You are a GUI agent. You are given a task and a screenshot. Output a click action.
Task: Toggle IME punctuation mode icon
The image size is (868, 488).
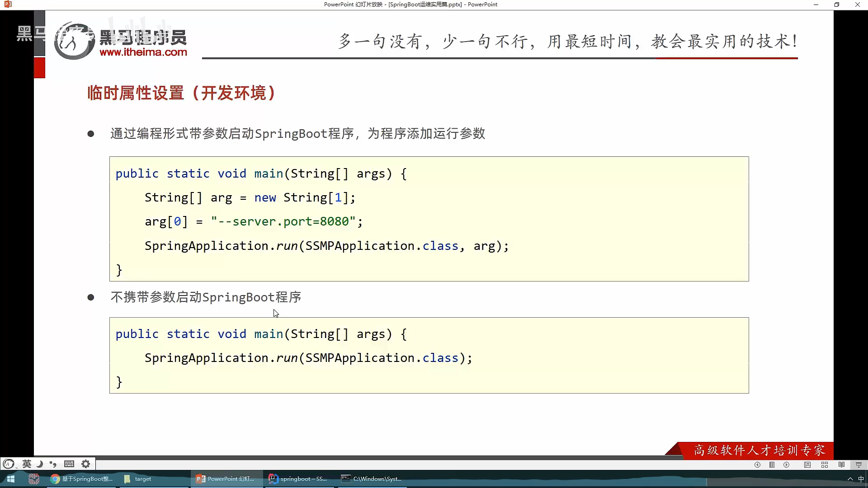[53, 464]
